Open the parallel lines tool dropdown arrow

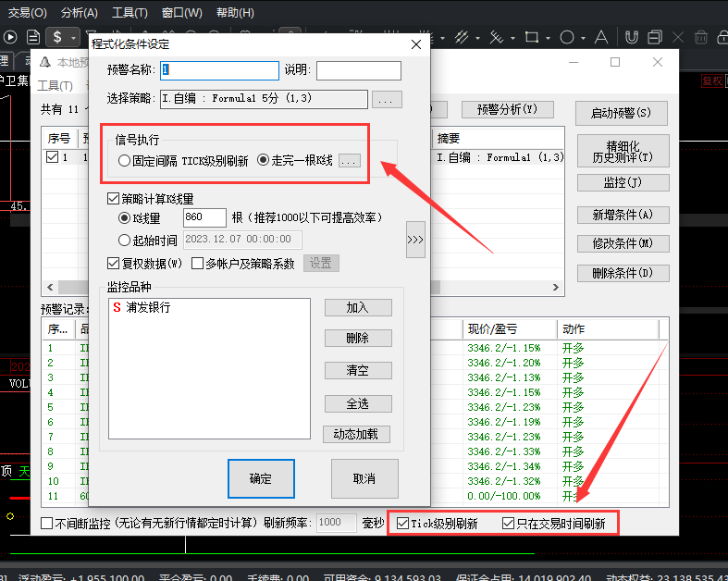(477, 38)
